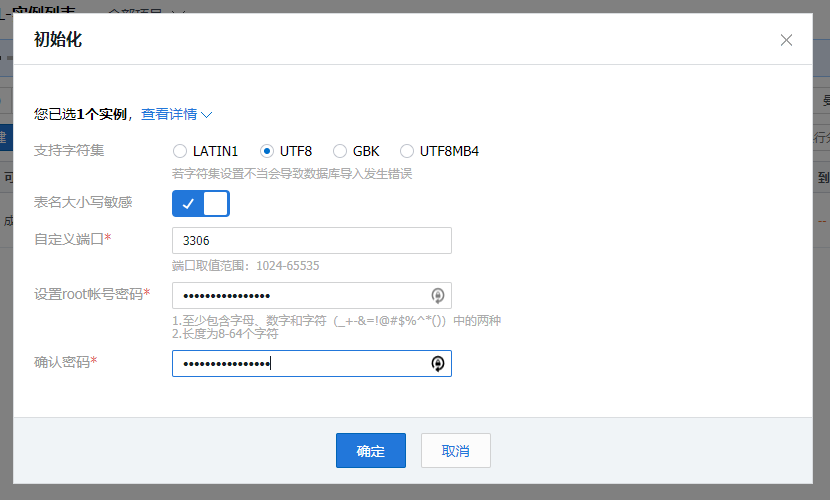The width and height of the screenshot is (830, 500).
Task: Click the 支持字符集 label text
Action: 69,151
